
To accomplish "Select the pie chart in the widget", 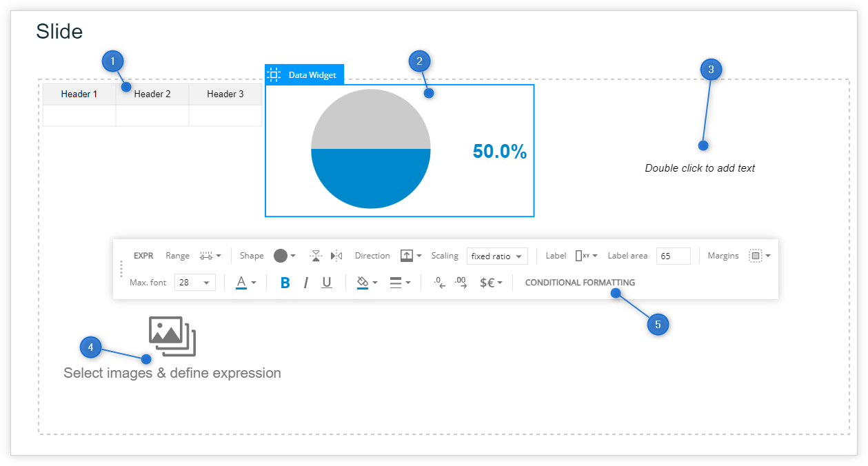I will [x=371, y=149].
